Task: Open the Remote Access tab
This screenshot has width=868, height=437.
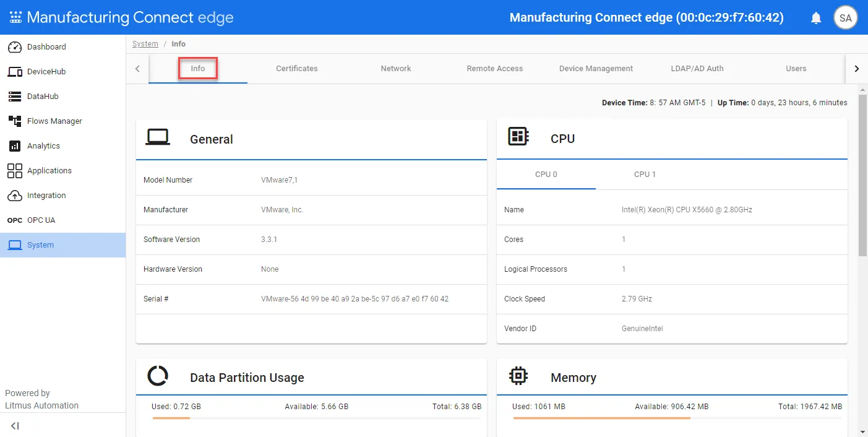Action: pyautogui.click(x=495, y=68)
